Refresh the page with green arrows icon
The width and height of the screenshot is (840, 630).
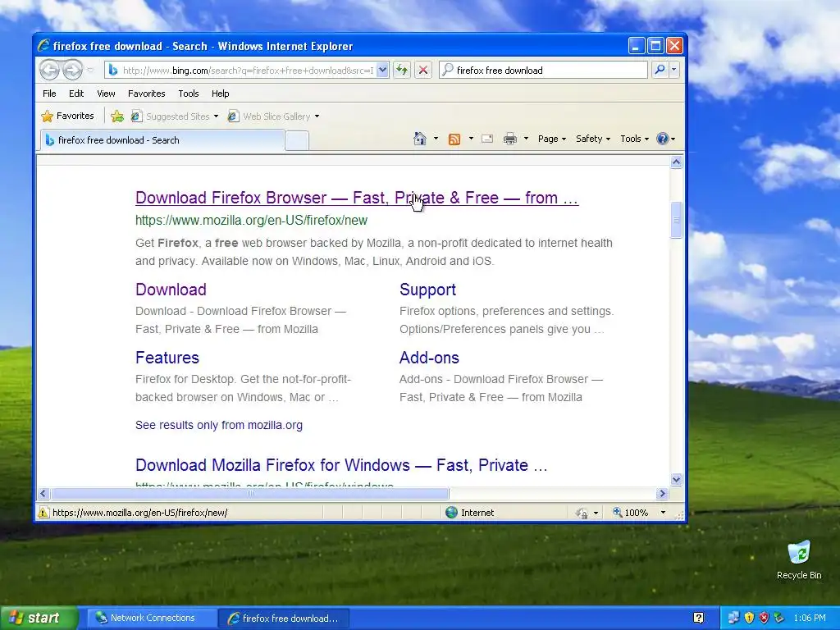click(402, 70)
